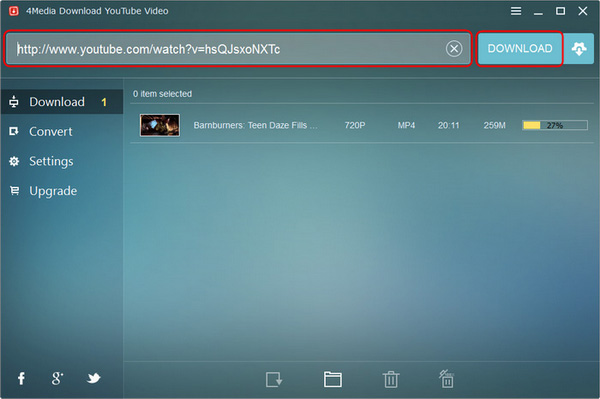Click the 20:11 duration value
The image size is (600, 399).
448,125
